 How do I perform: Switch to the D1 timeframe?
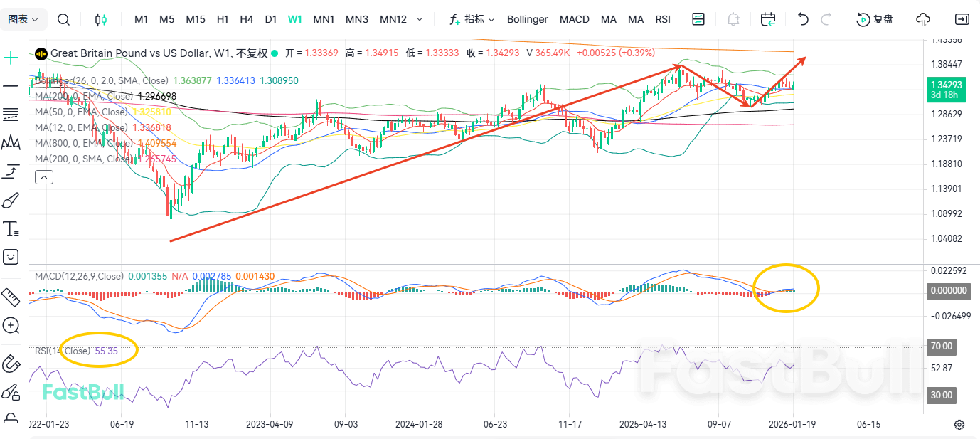click(271, 19)
